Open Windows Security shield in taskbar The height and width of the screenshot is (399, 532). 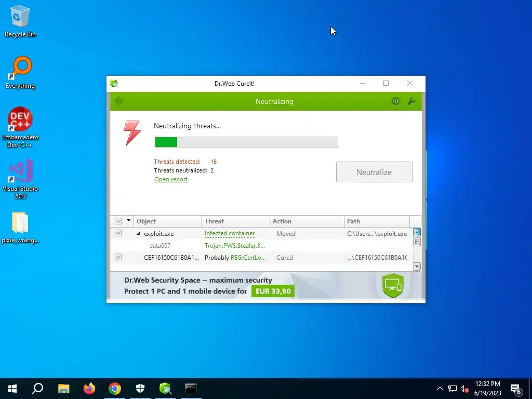coord(140,389)
